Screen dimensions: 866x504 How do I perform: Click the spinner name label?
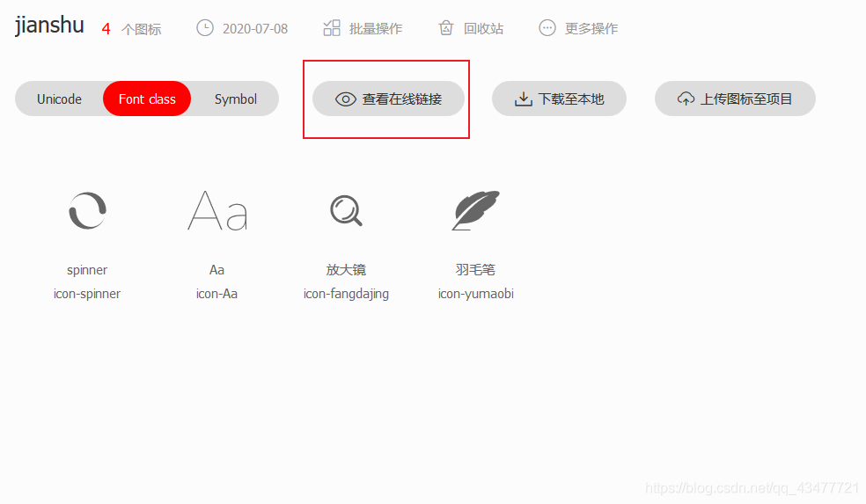pos(87,271)
